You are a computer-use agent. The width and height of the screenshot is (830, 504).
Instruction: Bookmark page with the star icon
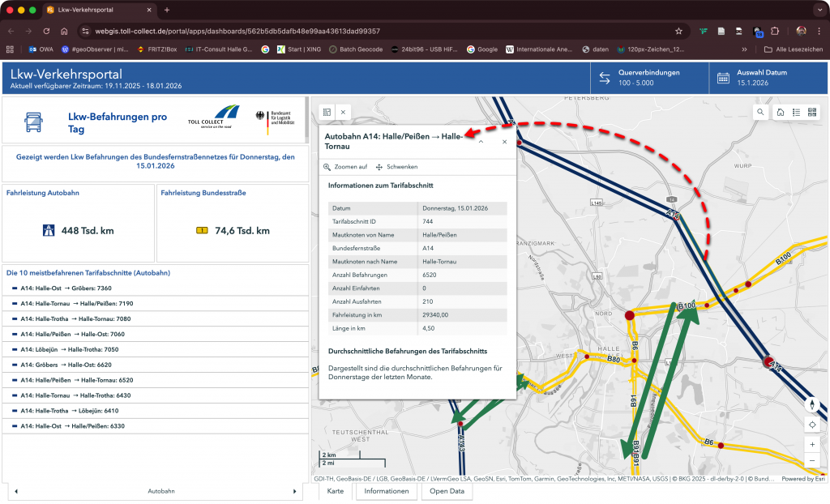click(x=678, y=31)
